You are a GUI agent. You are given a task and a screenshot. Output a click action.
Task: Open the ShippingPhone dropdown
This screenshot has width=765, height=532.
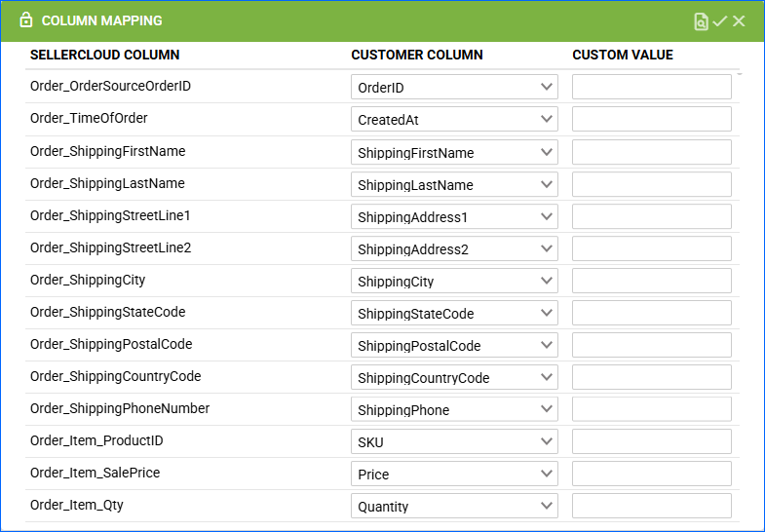[454, 409]
